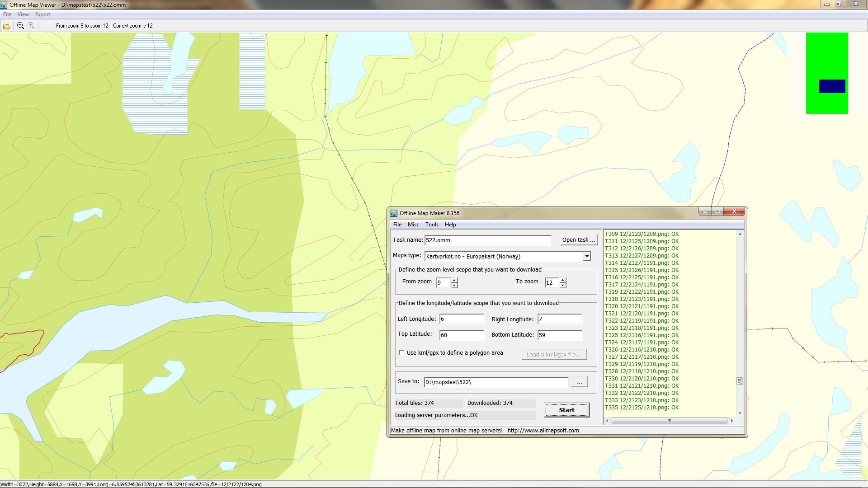Enable Use kml/gpx to define polygon area
This screenshot has width=868, height=488.
tap(401, 352)
